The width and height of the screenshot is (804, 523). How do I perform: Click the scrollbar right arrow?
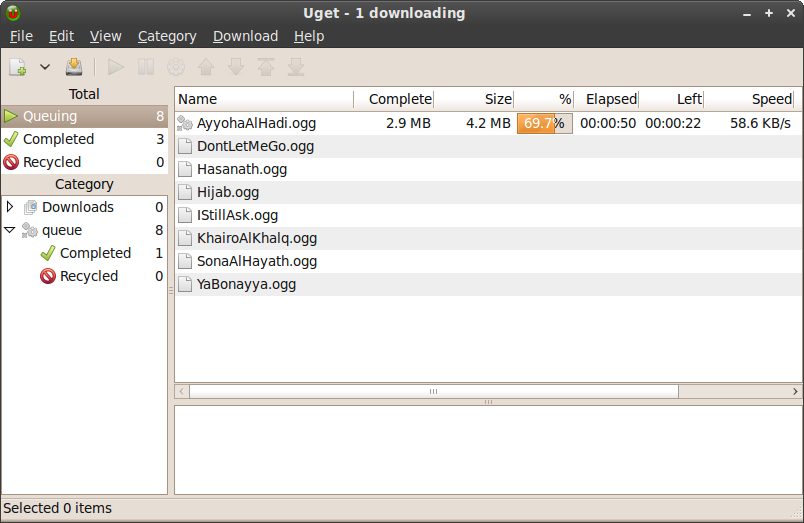[795, 392]
